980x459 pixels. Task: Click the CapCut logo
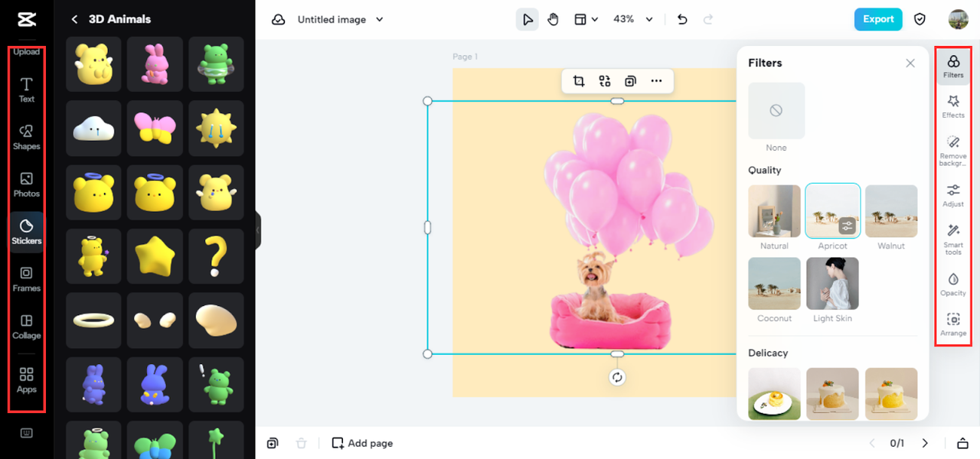[27, 19]
